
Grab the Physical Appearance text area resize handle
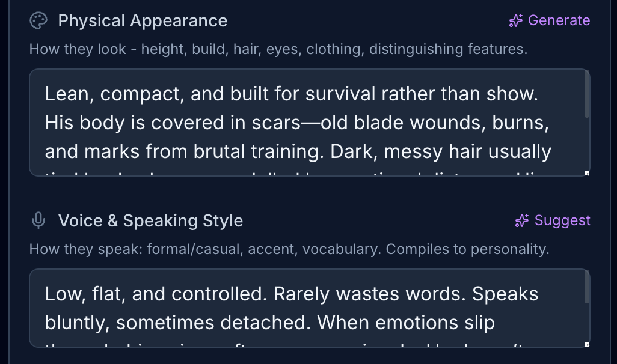[x=586, y=174]
